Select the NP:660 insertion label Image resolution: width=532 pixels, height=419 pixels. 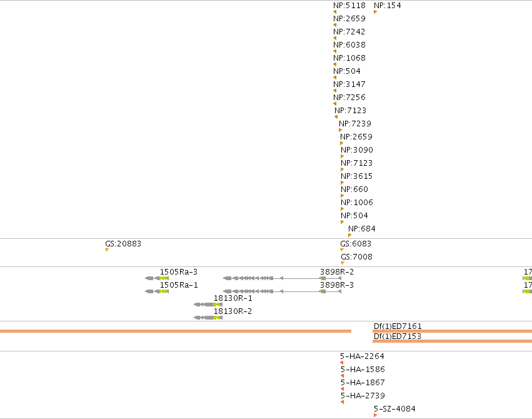click(x=354, y=189)
